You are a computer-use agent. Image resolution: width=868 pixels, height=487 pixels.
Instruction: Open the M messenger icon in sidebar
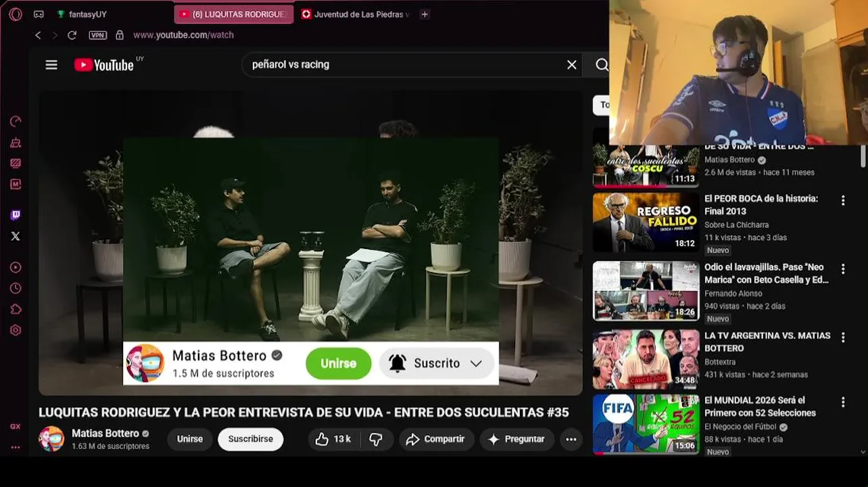click(x=16, y=184)
